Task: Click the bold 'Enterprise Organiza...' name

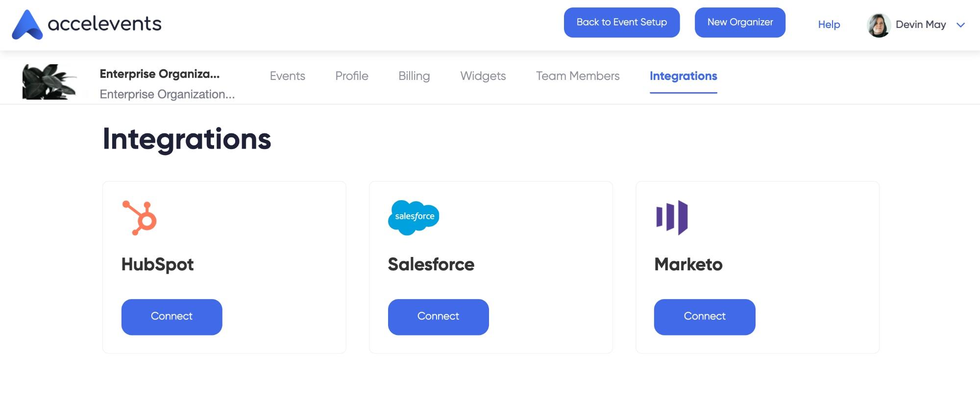Action: (160, 74)
